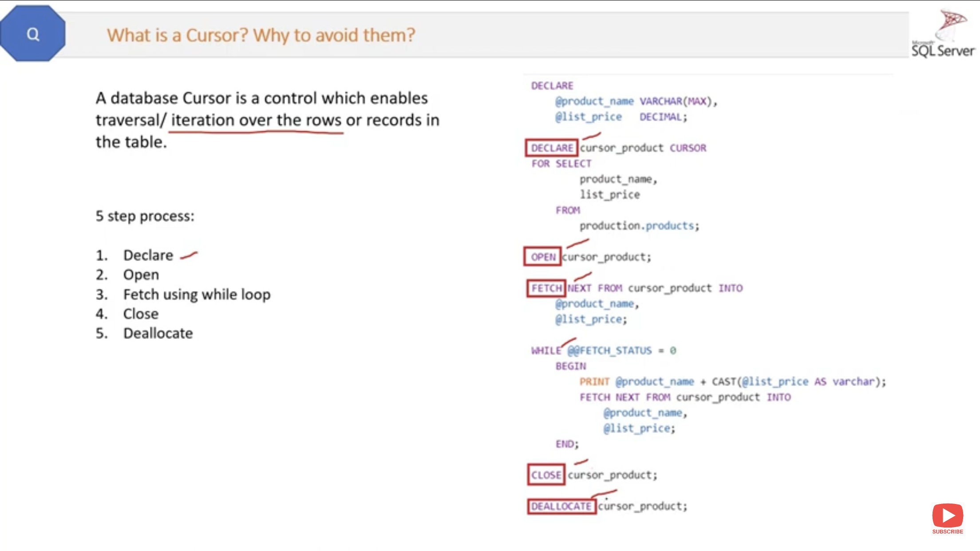The width and height of the screenshot is (980, 551).
Task: Click 'production.products' in the code
Action: point(639,226)
